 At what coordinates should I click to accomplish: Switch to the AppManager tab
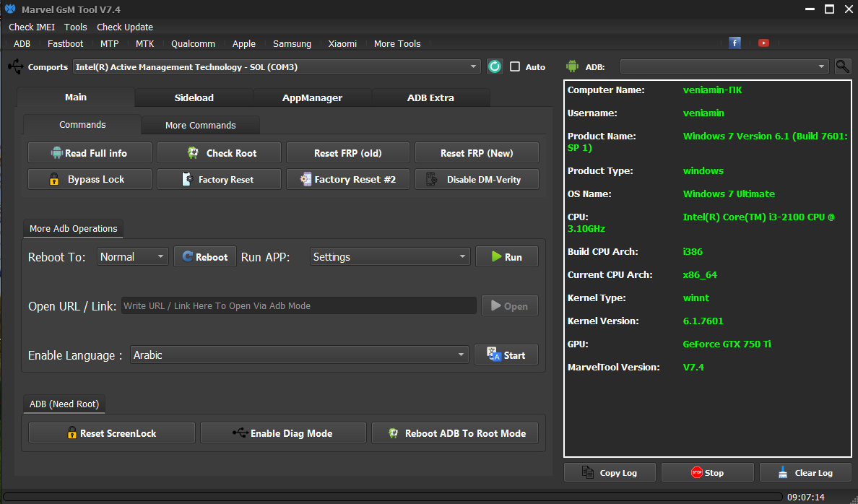point(313,98)
